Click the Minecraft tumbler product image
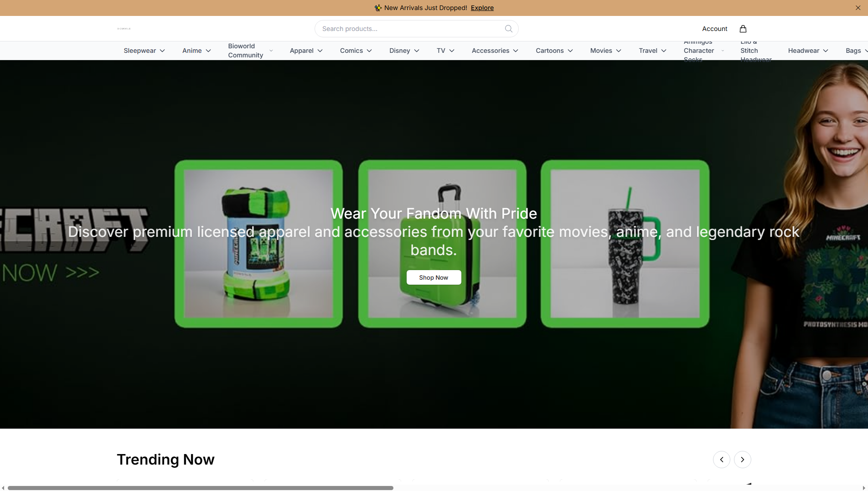Image resolution: width=868 pixels, height=491 pixels. pyautogui.click(x=625, y=244)
